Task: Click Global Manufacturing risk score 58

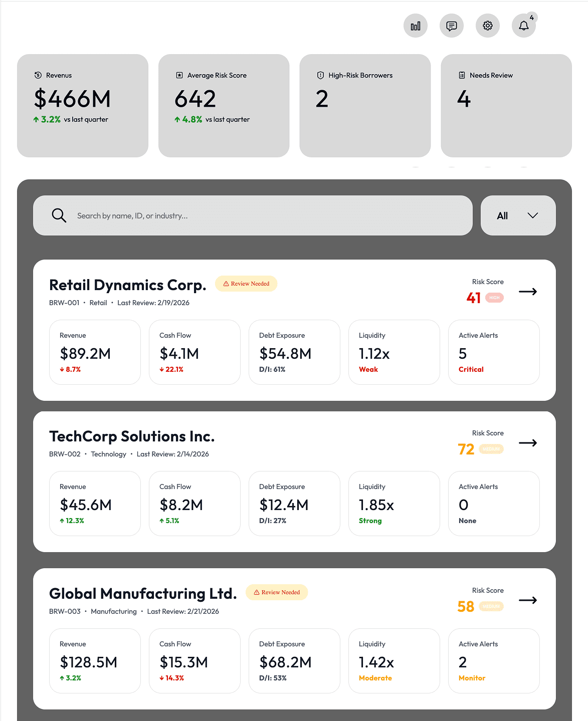Action: click(466, 607)
